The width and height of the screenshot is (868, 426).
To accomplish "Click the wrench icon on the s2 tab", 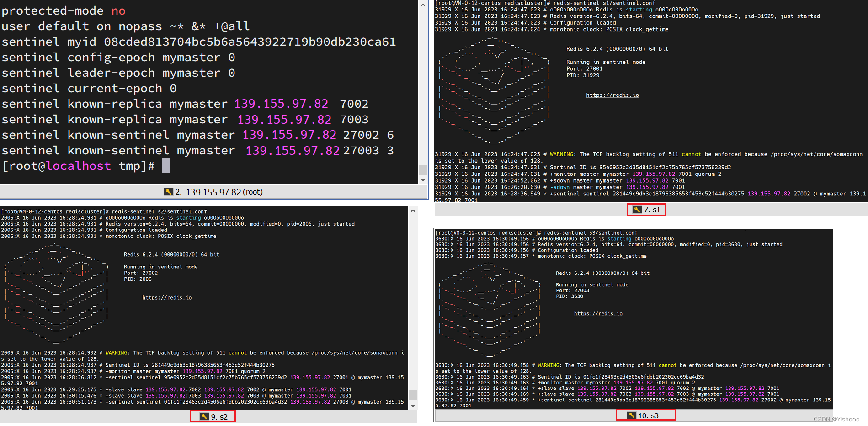I will (204, 416).
